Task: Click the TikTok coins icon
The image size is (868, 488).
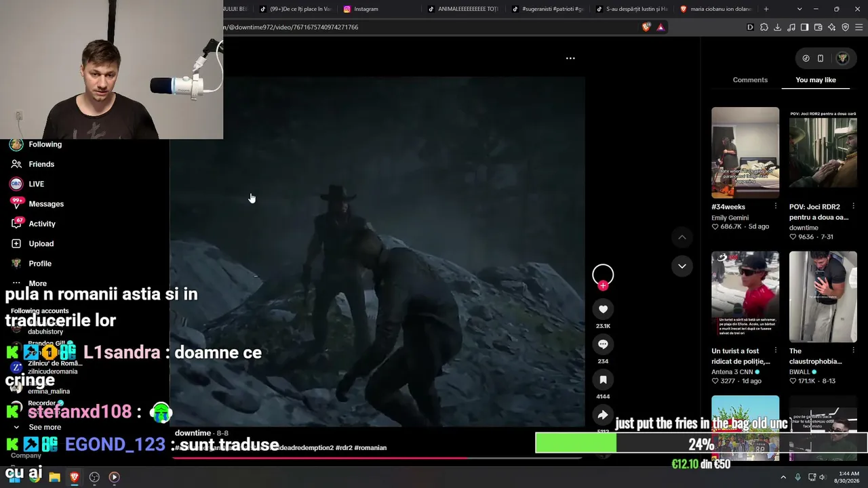Action: click(806, 58)
